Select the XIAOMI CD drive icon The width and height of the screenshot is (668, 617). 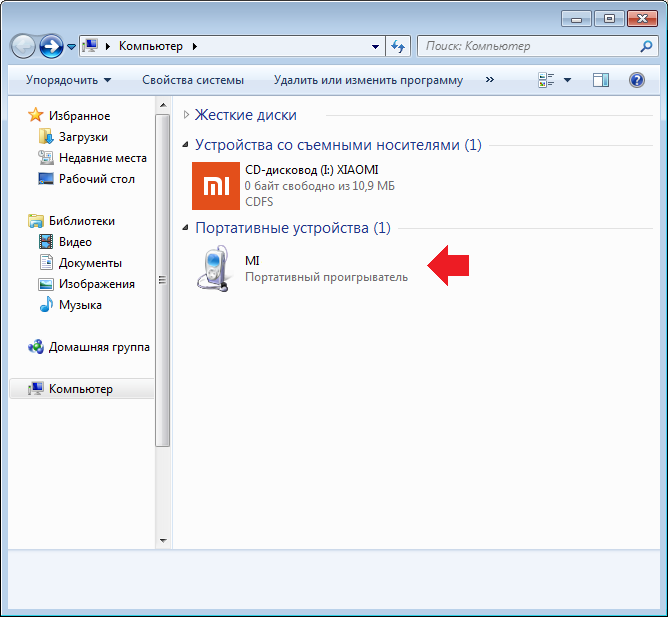point(216,186)
